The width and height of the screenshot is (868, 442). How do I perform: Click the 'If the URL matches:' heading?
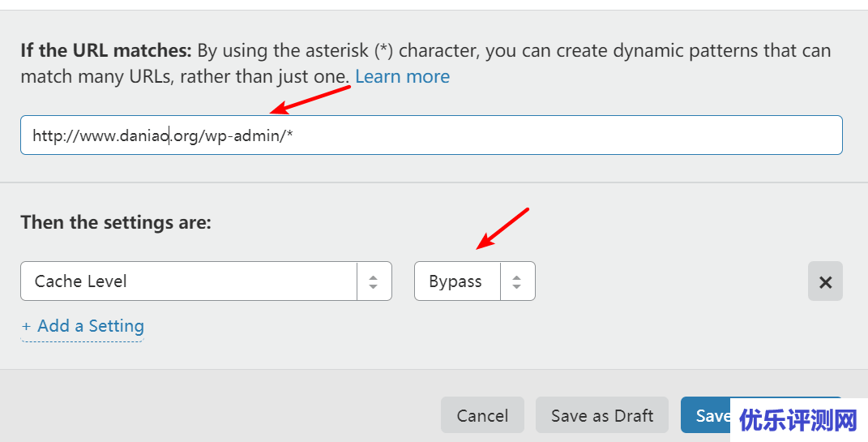(x=105, y=50)
